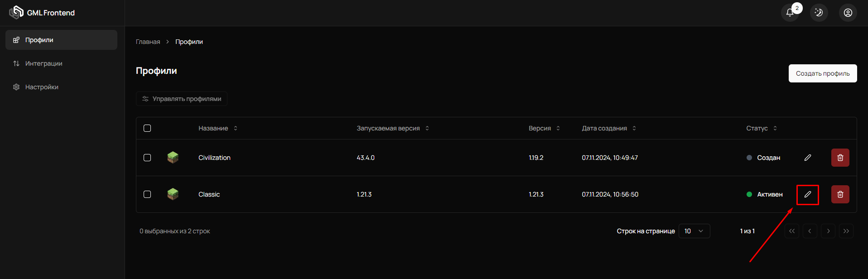Viewport: 868px width, 279px height.
Task: Click the Управлять профилями button
Action: click(182, 99)
